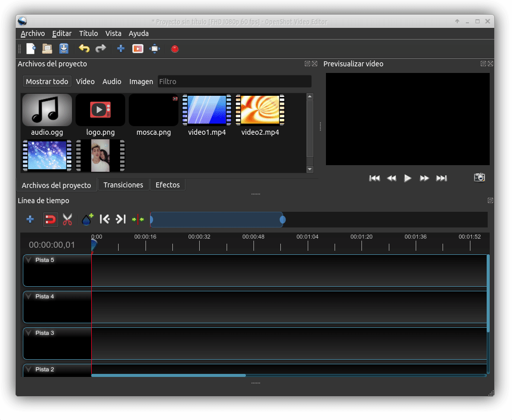Jump to the previous marker
Image resolution: width=512 pixels, height=420 pixels.
tap(104, 219)
